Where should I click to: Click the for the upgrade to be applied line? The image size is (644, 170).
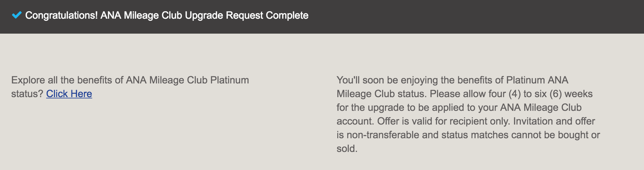(459, 107)
